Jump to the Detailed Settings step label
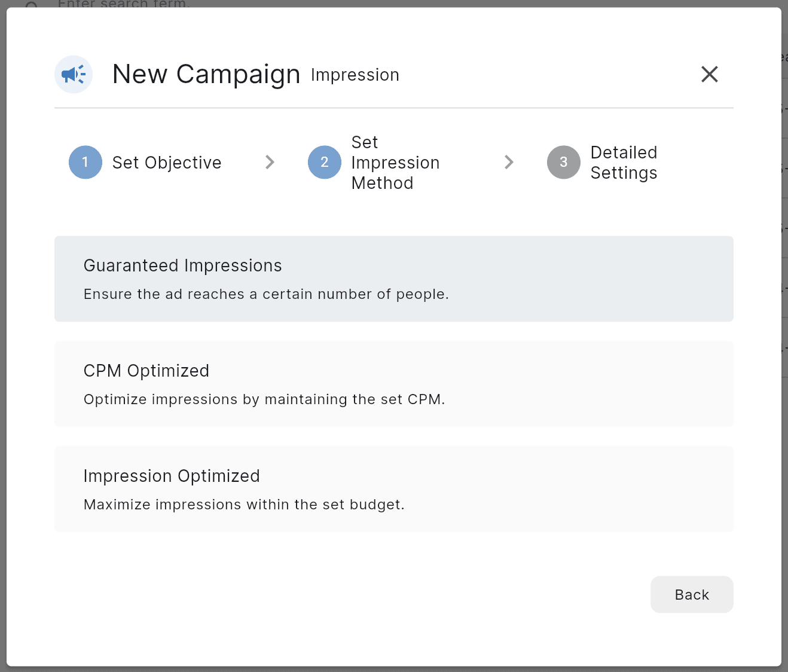The height and width of the screenshot is (672, 788). (624, 163)
